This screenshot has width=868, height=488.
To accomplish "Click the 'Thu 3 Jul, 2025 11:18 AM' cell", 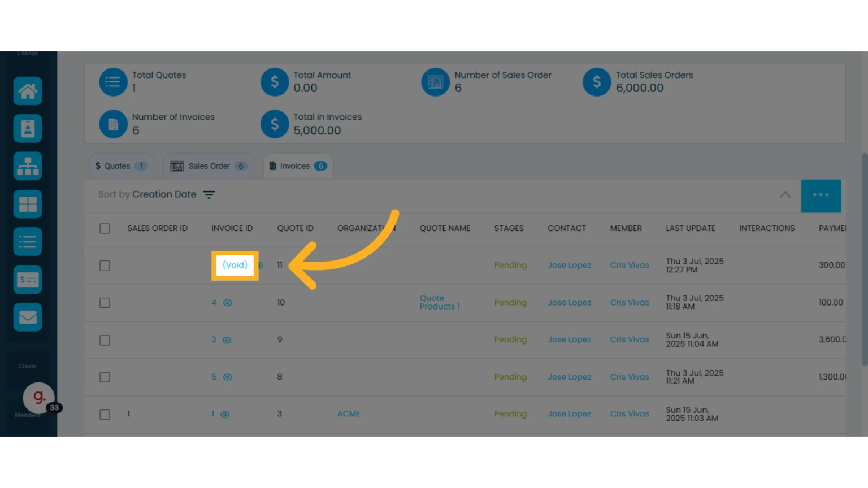I will [x=695, y=302].
